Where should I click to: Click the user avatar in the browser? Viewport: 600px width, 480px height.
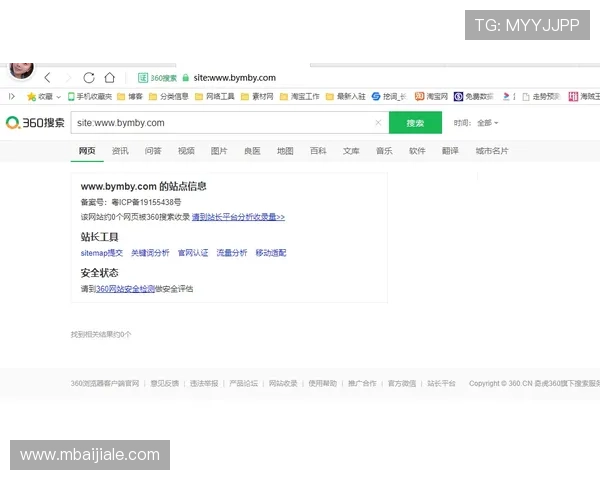tap(21, 70)
